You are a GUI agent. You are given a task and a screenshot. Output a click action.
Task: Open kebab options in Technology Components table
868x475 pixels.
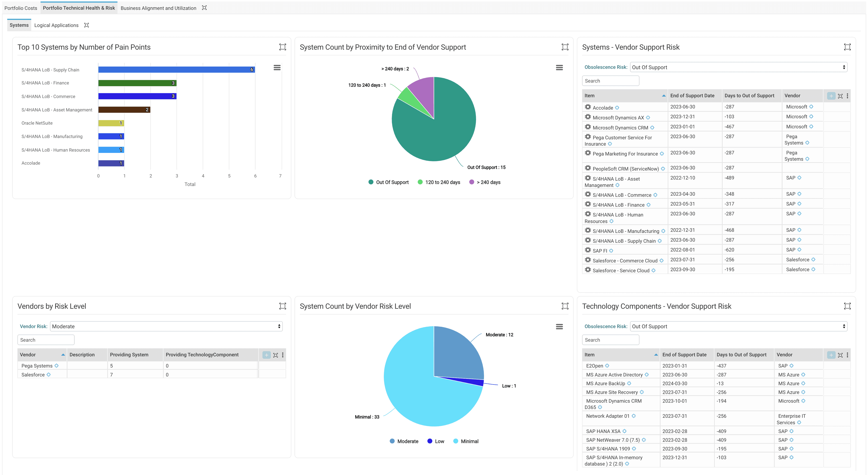click(847, 355)
